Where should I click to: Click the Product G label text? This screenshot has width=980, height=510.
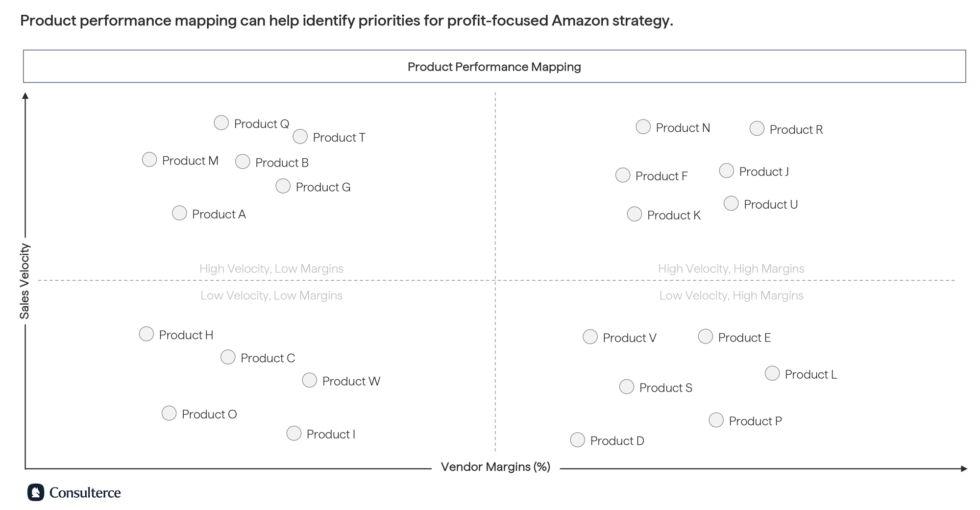[323, 187]
